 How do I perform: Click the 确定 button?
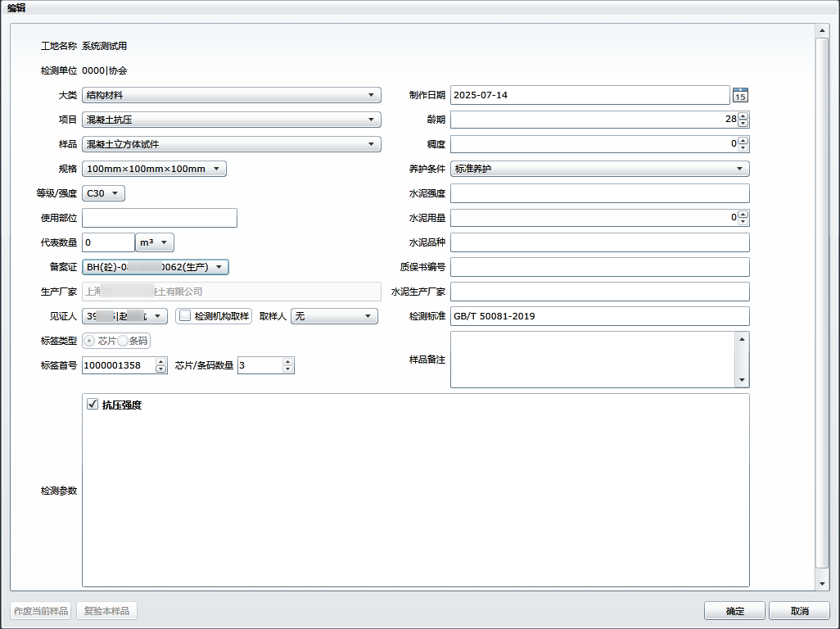pyautogui.click(x=734, y=611)
